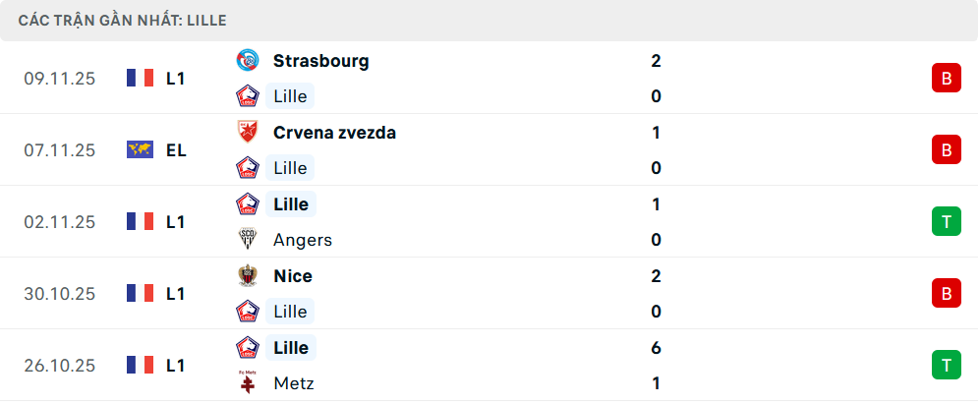Click the Nice club crest icon
980x404 pixels.
click(x=246, y=276)
